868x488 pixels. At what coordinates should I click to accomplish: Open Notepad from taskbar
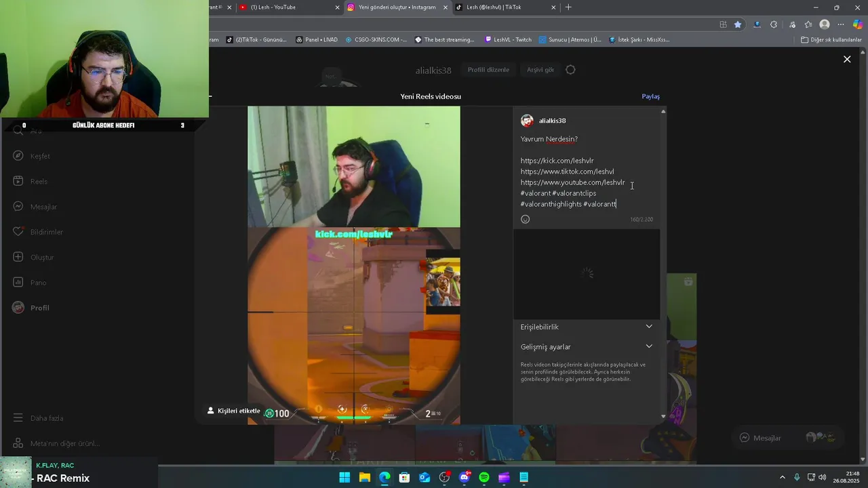524,477
